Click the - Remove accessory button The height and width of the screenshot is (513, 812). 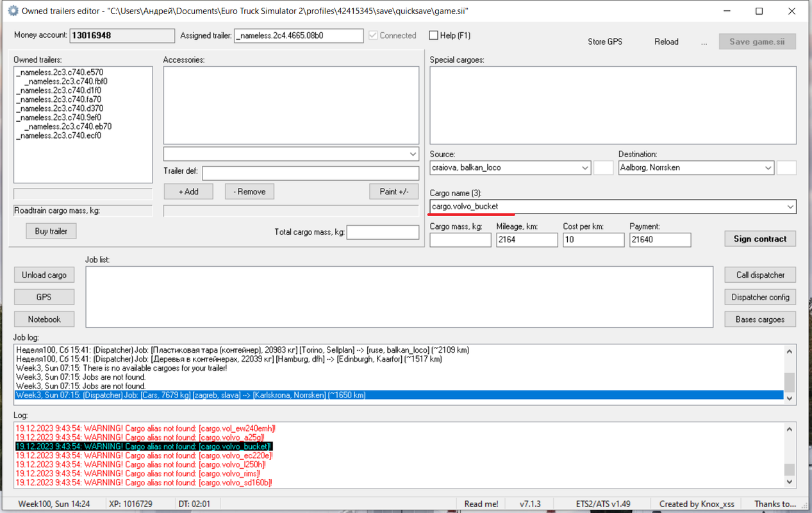249,191
